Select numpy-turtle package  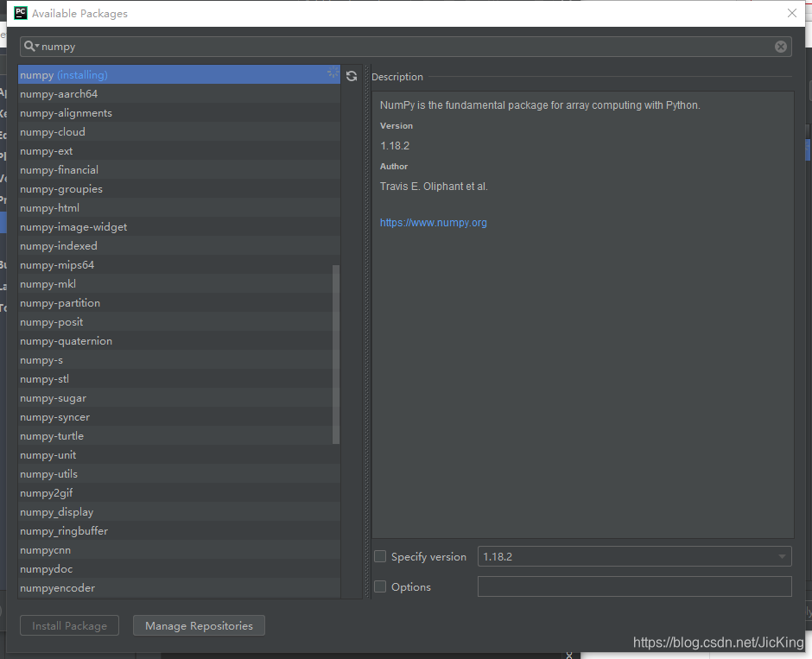[x=179, y=436]
